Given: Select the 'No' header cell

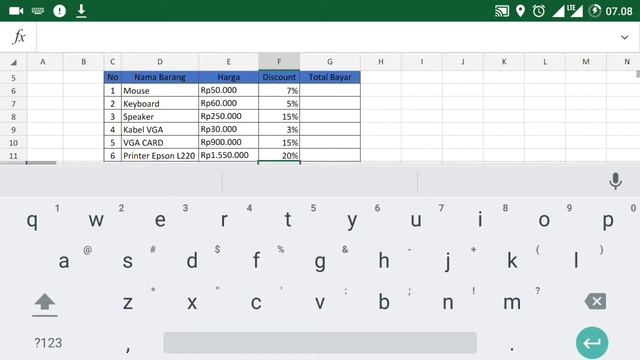Looking at the screenshot, I should click(113, 77).
